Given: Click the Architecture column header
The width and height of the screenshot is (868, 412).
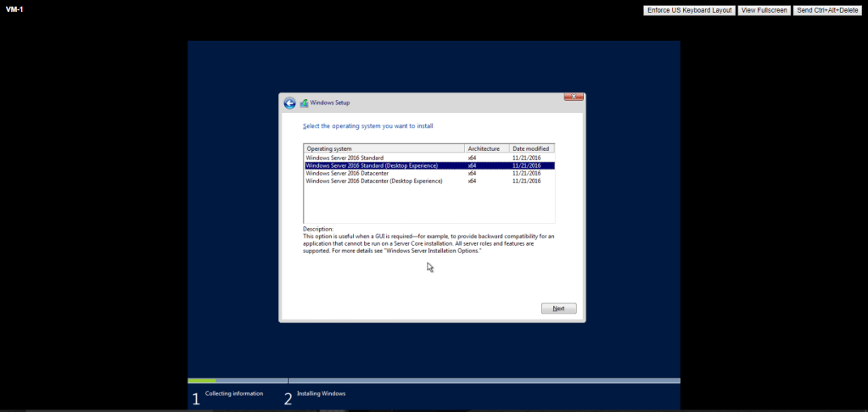Looking at the screenshot, I should click(x=486, y=148).
